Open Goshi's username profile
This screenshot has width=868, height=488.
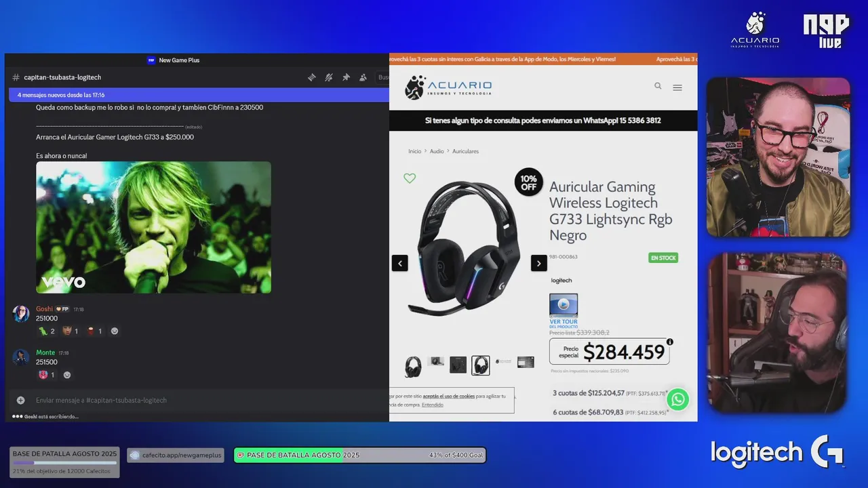[x=44, y=309]
